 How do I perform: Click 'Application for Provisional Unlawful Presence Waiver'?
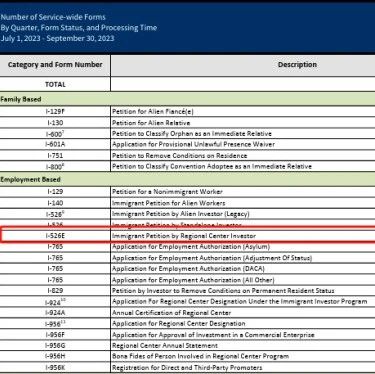coord(193,144)
